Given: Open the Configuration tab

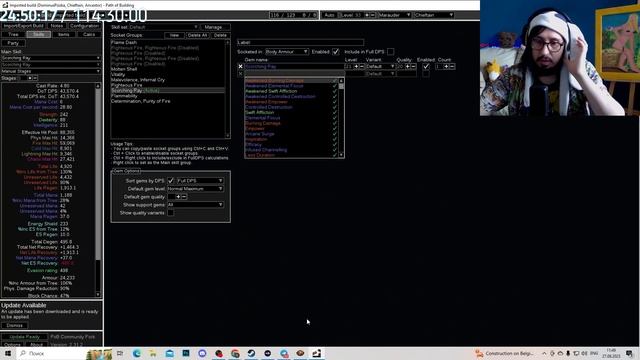Looking at the screenshot, I should click(84, 26).
